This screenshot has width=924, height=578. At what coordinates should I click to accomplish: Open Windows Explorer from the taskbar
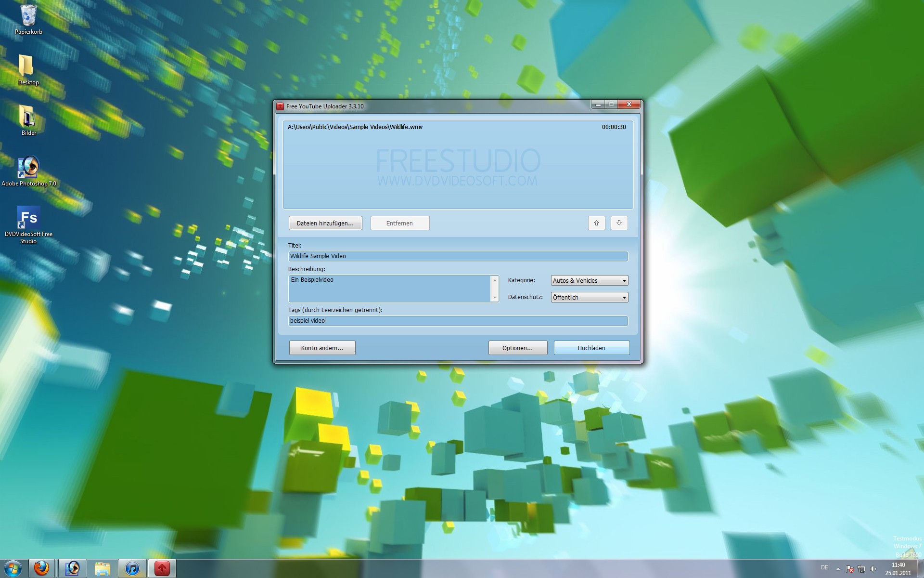103,569
